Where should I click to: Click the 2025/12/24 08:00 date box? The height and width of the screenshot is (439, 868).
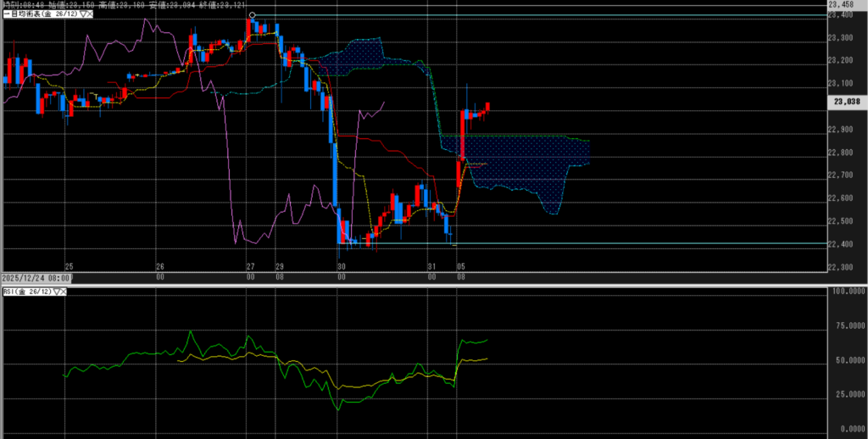pos(36,278)
